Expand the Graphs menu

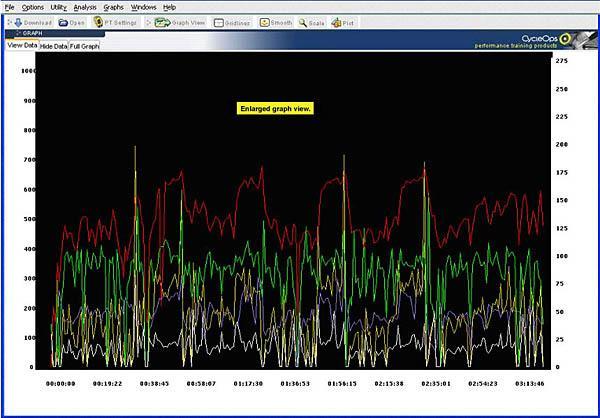[x=114, y=7]
